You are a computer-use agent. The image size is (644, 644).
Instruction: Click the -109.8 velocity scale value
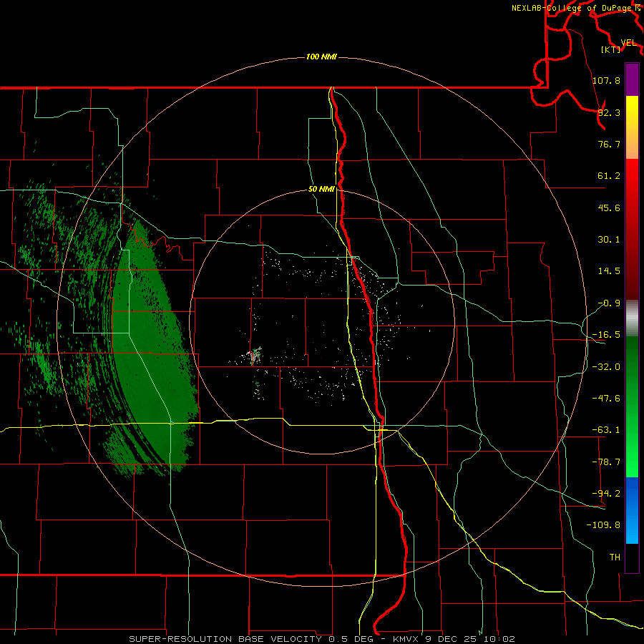(603, 525)
